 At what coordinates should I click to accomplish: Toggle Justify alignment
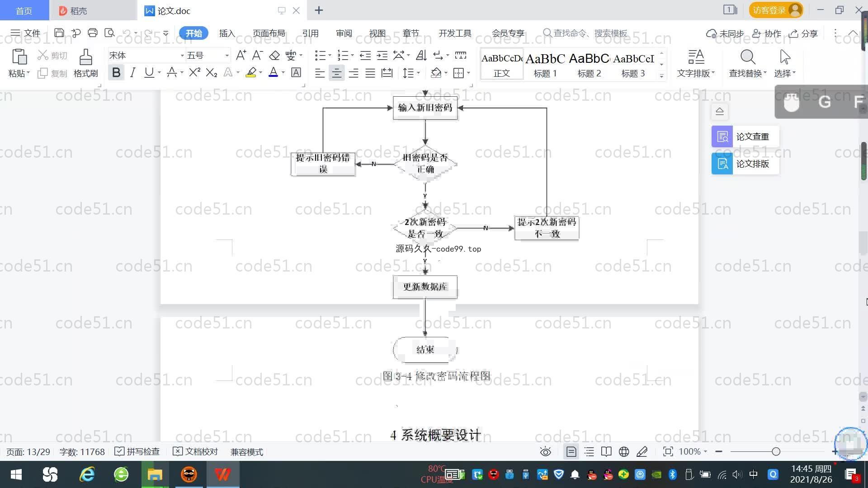370,73
